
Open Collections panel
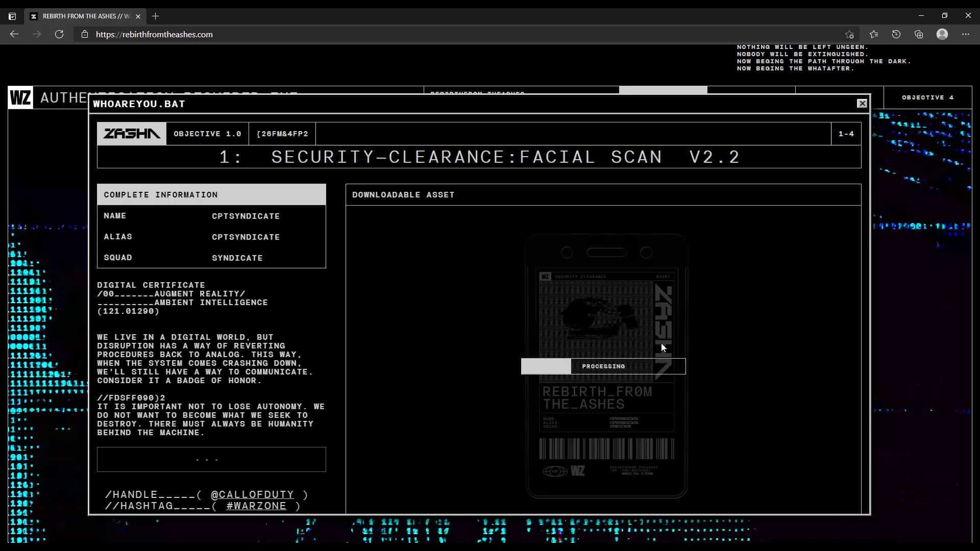[919, 34]
